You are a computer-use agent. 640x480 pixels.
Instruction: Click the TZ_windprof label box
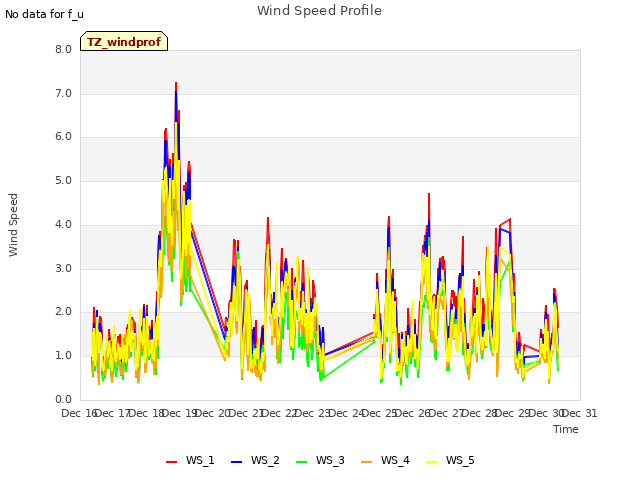[x=124, y=41]
